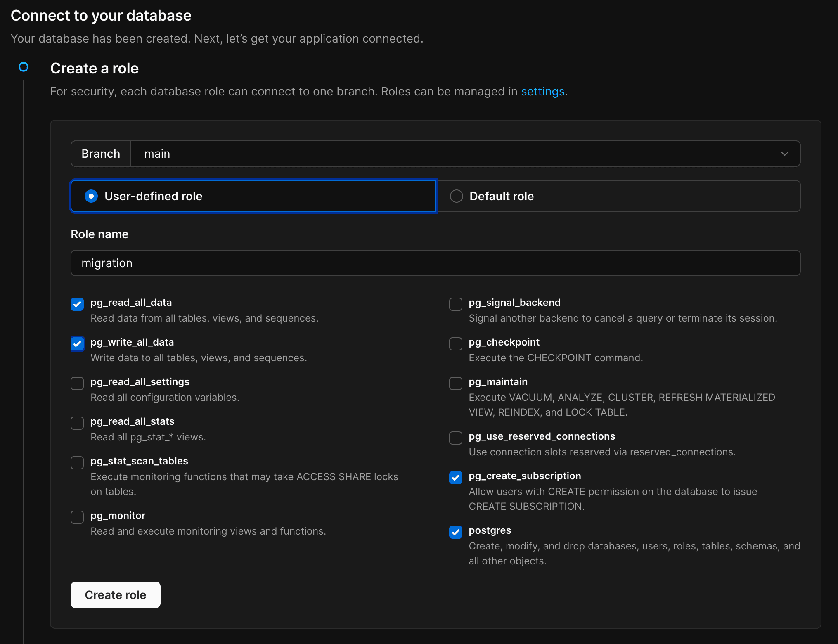This screenshot has width=838, height=644.
Task: Disable the pg_write_all_data privilege
Action: pyautogui.click(x=77, y=344)
